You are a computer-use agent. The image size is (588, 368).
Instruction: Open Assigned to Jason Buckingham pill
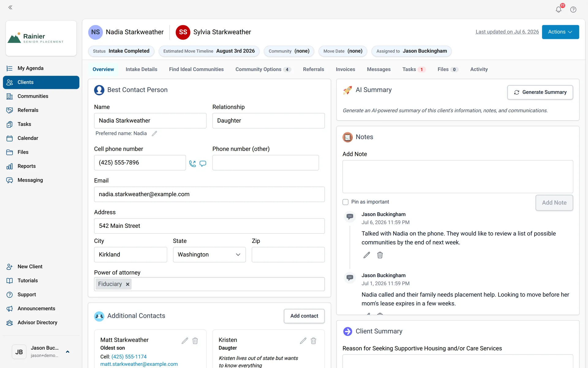tap(412, 51)
